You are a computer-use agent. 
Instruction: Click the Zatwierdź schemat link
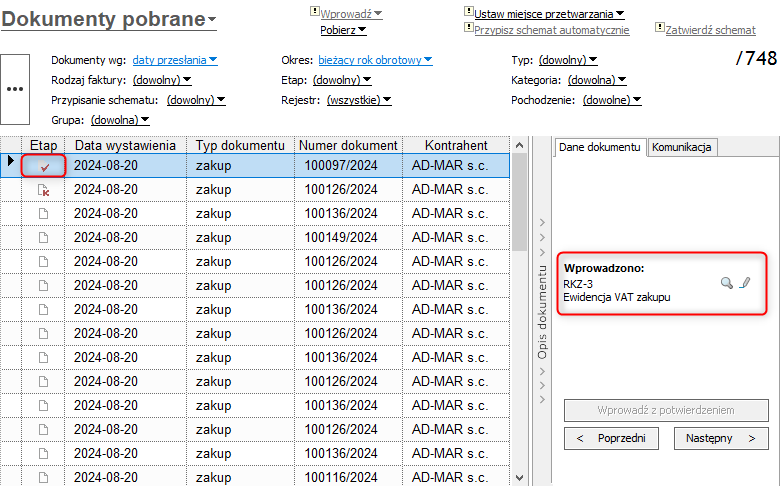[710, 30]
